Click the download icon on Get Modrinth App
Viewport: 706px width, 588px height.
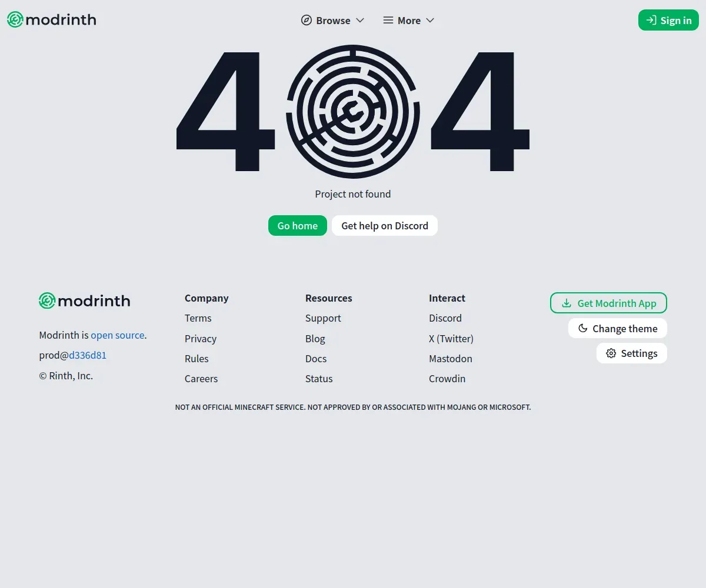coord(567,303)
